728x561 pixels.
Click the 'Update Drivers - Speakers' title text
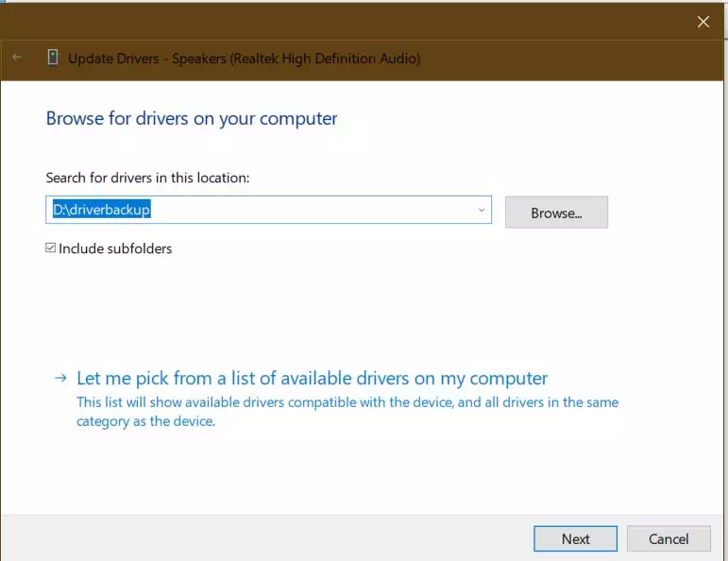point(244,58)
